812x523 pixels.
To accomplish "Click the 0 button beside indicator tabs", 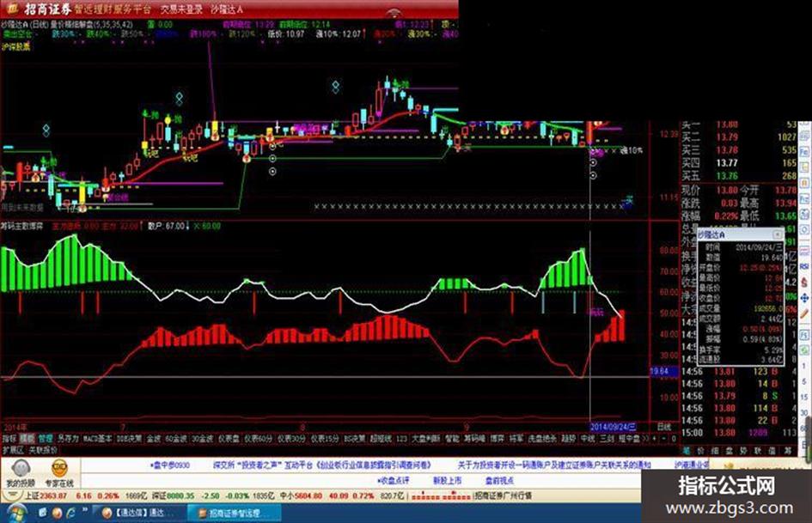I will point(673,439).
